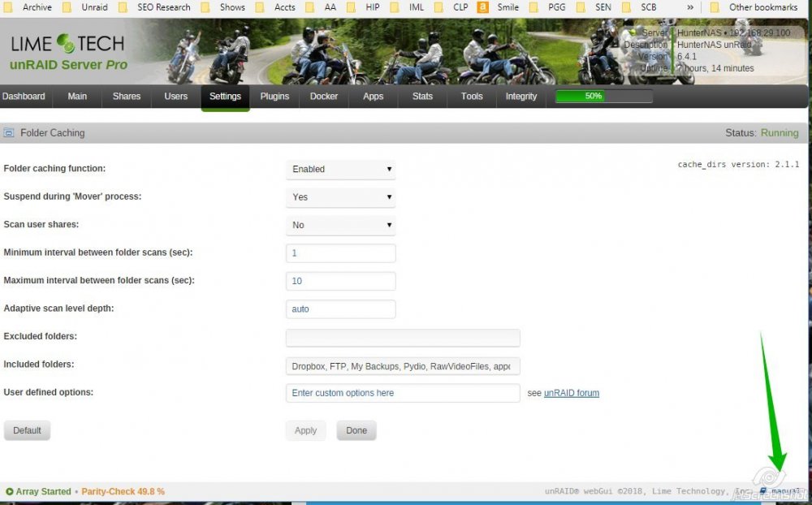Click the Status Running text
Screen dimensions: 812x505
click(x=762, y=133)
